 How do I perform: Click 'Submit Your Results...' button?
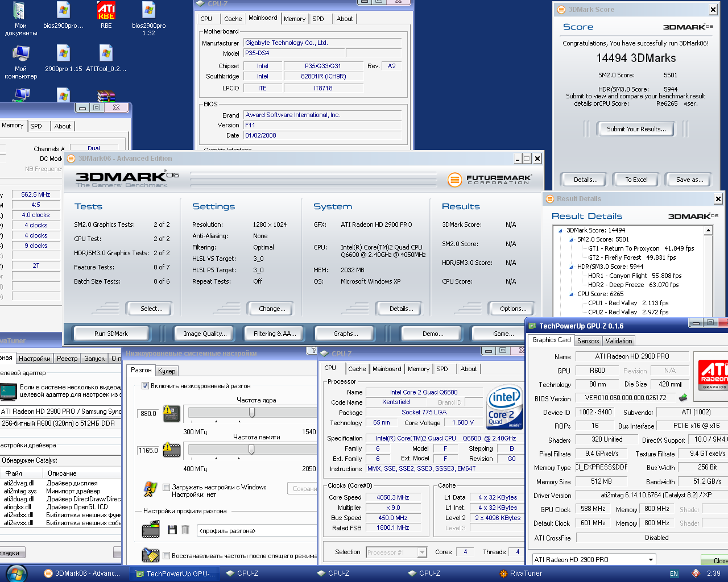pos(636,129)
